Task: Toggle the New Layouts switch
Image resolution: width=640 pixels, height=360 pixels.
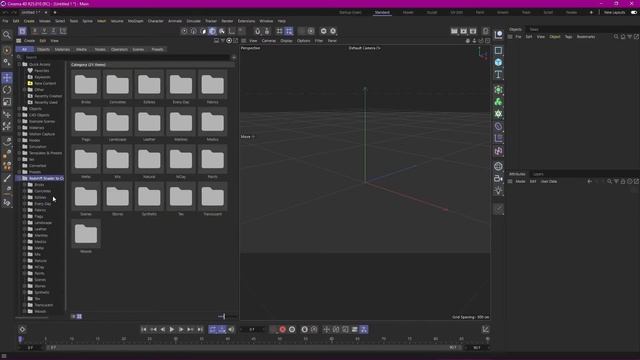Action: pos(633,12)
